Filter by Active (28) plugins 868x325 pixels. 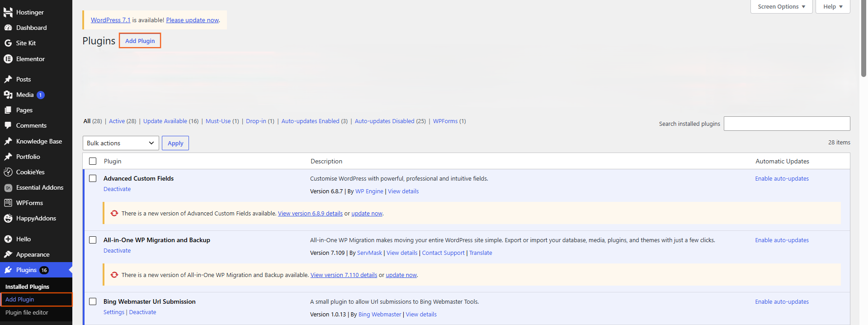(123, 121)
